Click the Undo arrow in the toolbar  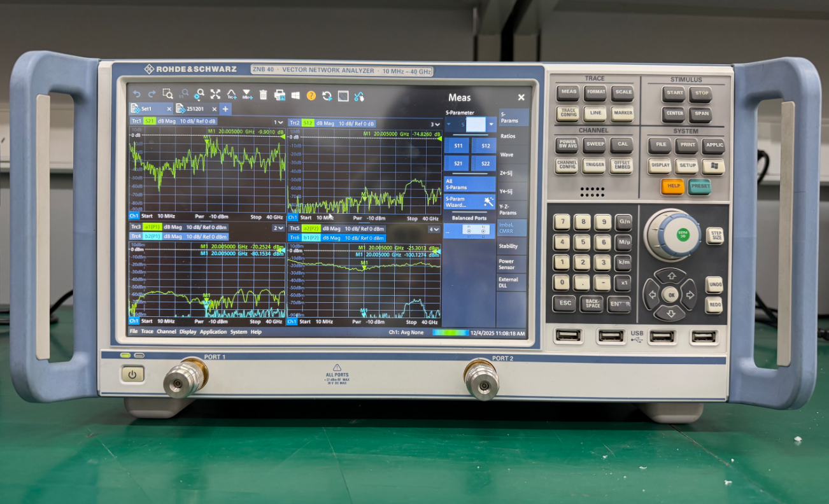click(136, 95)
